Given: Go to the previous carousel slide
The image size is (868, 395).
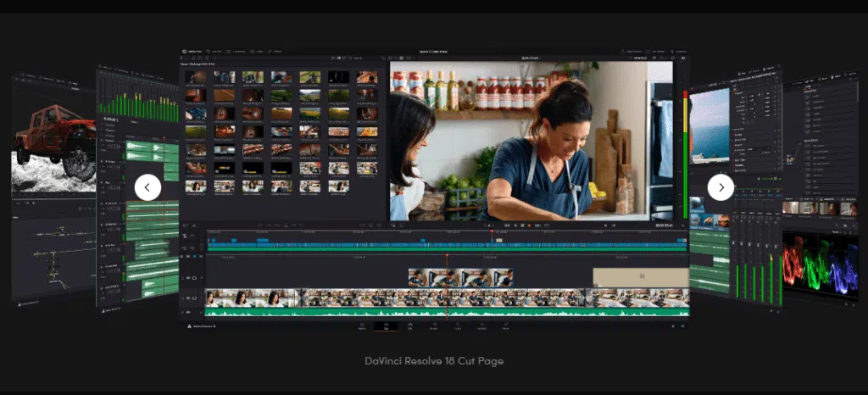Looking at the screenshot, I should click(x=147, y=187).
